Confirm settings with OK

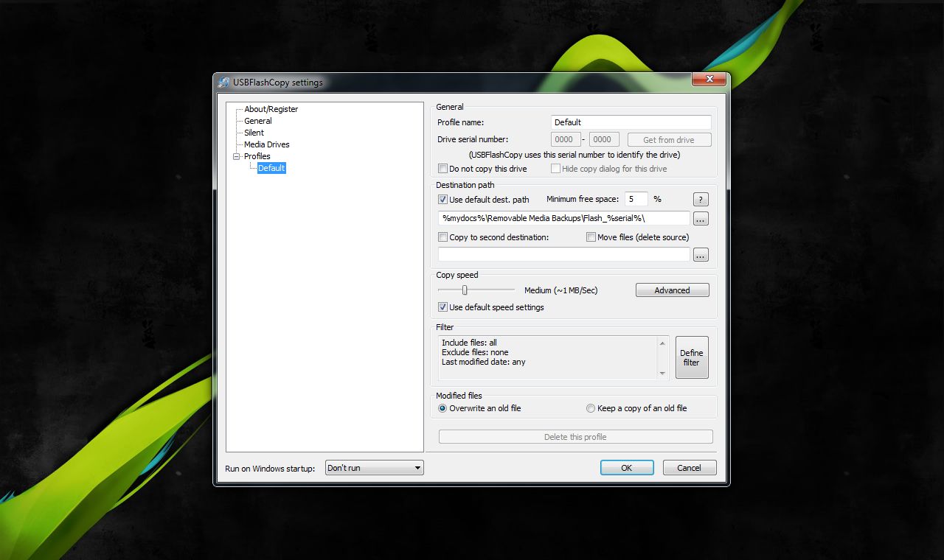tap(627, 468)
